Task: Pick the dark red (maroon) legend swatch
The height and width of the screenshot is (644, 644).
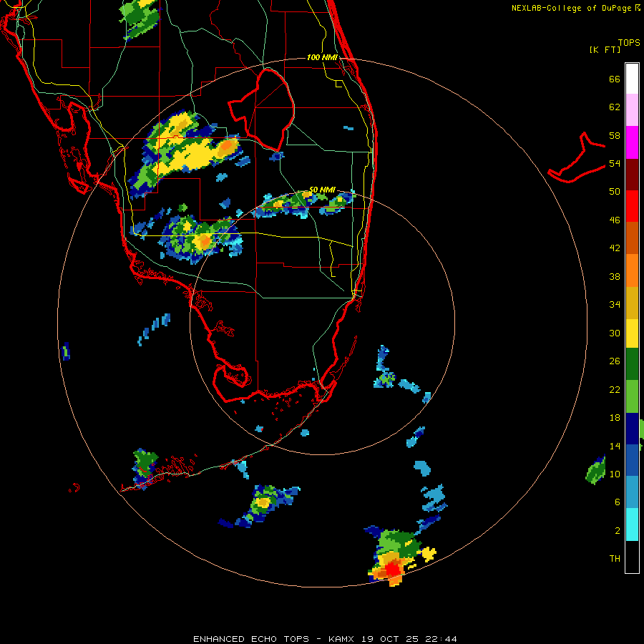Action: point(632,174)
